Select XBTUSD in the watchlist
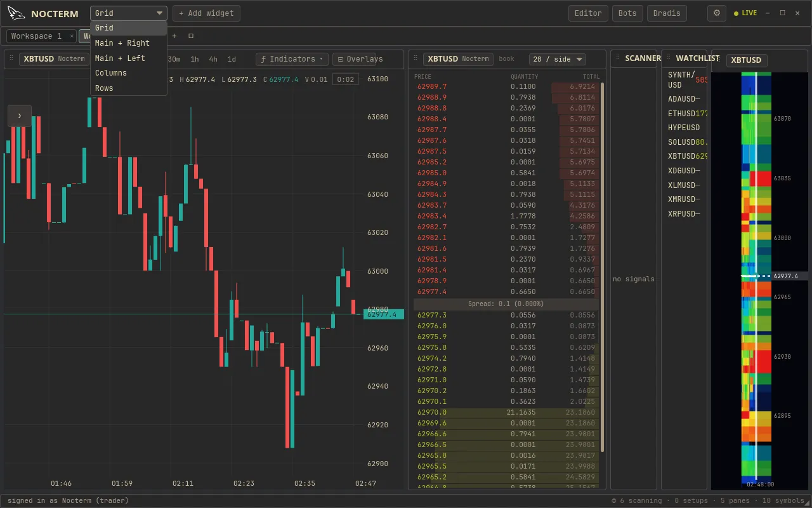The height and width of the screenshot is (508, 812). click(x=684, y=156)
